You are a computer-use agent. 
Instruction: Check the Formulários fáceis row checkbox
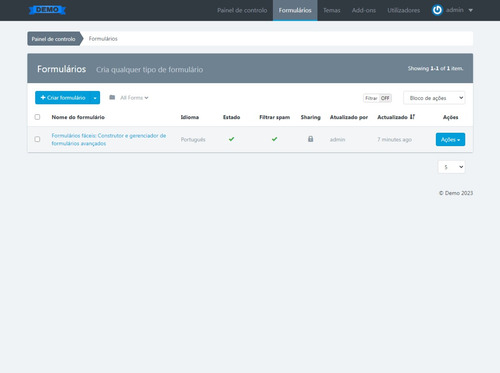pos(37,139)
